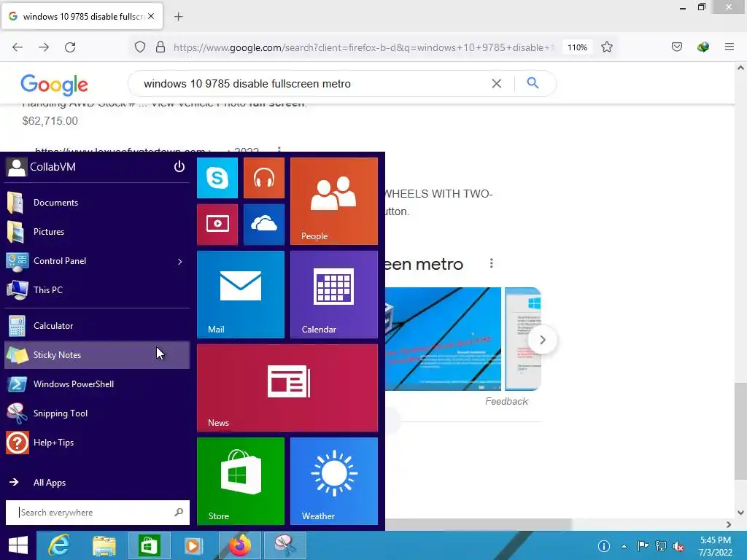This screenshot has height=560, width=747.
Task: Open the OneDrive cloud tile
Action: click(x=264, y=225)
